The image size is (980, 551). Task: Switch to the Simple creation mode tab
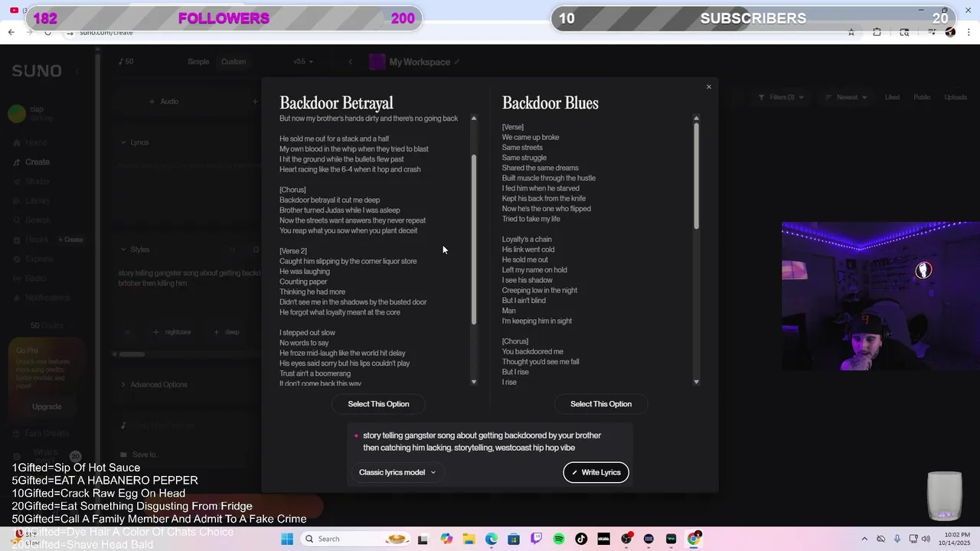[x=198, y=62]
